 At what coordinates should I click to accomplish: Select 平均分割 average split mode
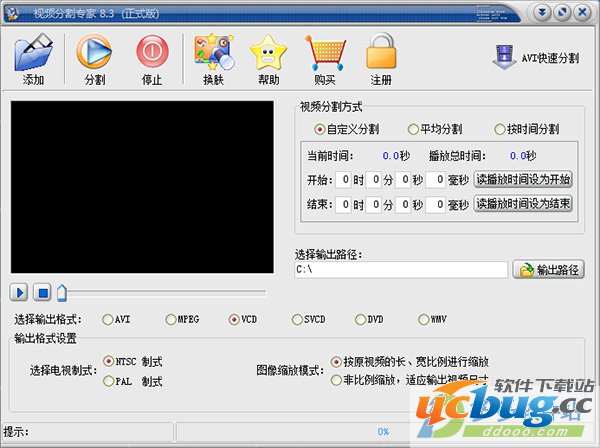click(x=435, y=129)
